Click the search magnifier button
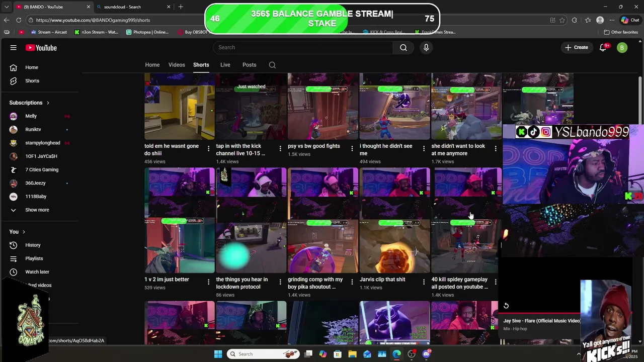The height and width of the screenshot is (362, 644). [x=403, y=47]
